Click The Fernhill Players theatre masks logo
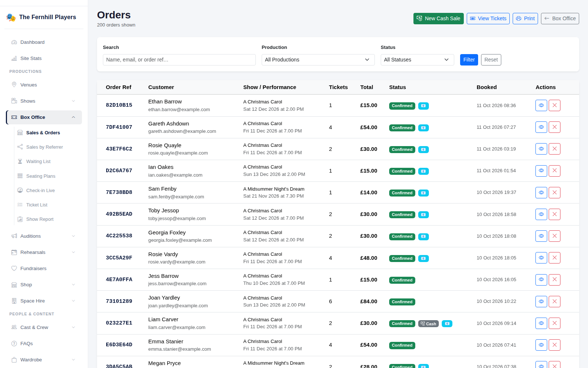This screenshot has width=588, height=368. (11, 17)
